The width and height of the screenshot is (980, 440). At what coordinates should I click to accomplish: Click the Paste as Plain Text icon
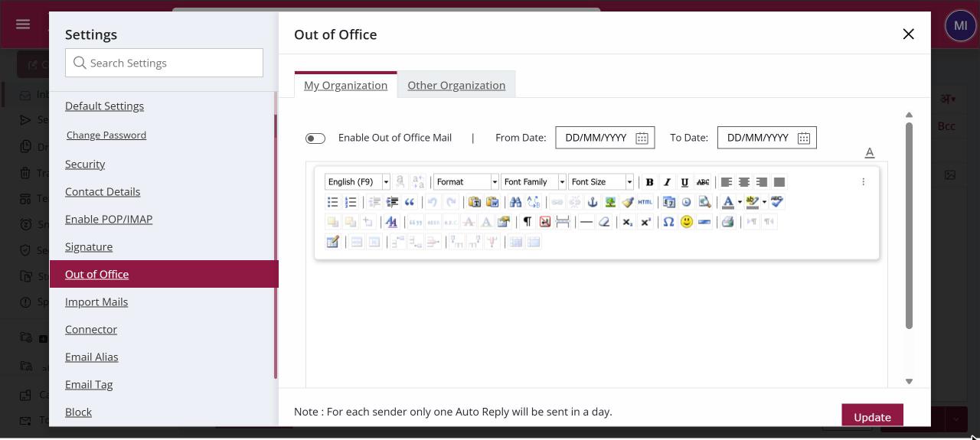475,202
